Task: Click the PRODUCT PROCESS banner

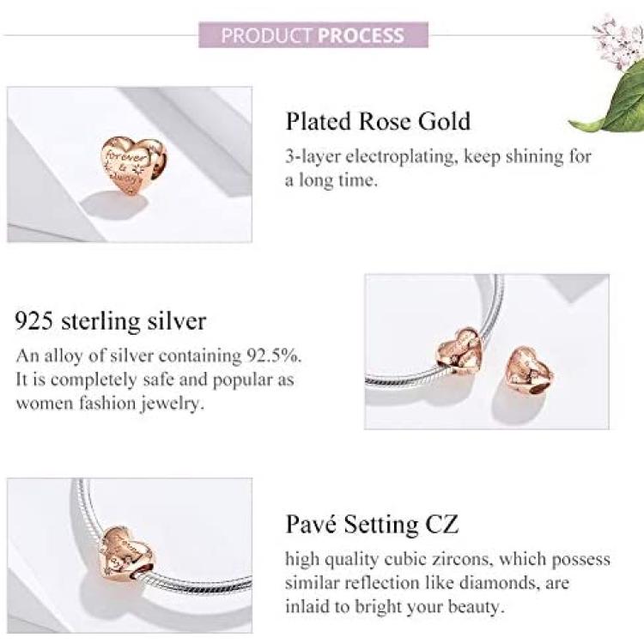Action: 313,35
